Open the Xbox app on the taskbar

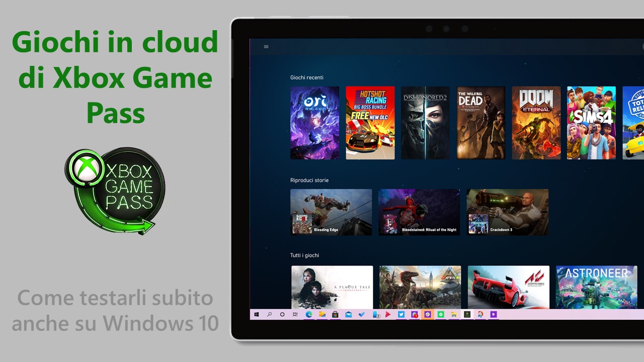click(x=467, y=314)
